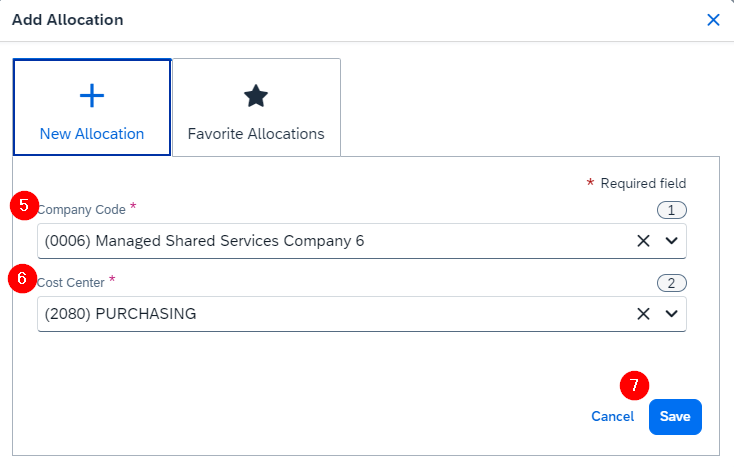Switch to the New Allocation tab label
Image resolution: width=734 pixels, height=467 pixels.
(x=92, y=134)
